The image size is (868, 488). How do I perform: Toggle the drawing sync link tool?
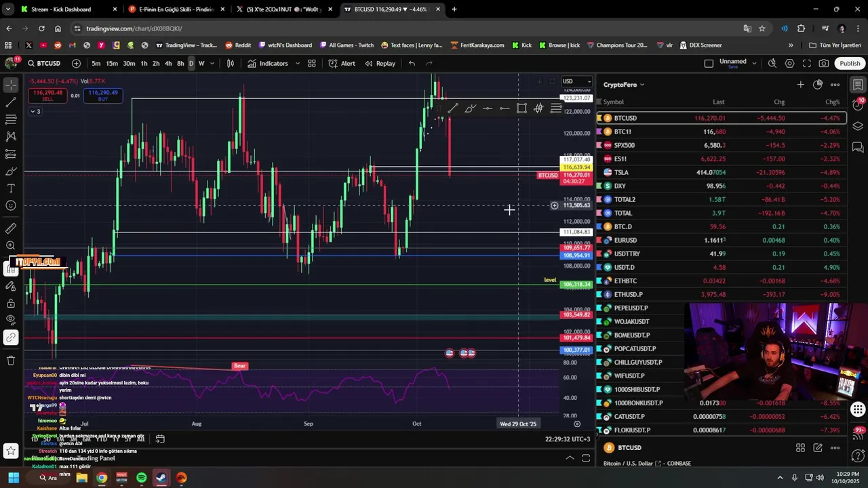pyautogui.click(x=11, y=337)
